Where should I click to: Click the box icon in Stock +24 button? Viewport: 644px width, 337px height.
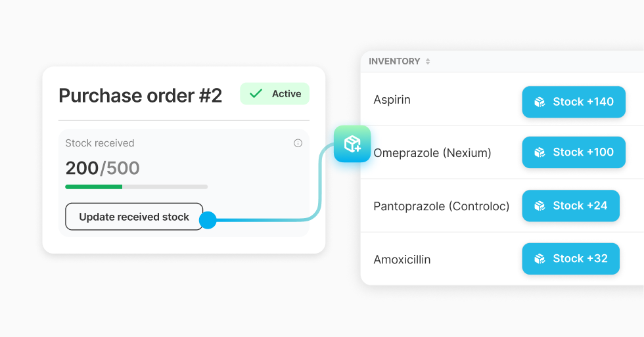tap(540, 206)
